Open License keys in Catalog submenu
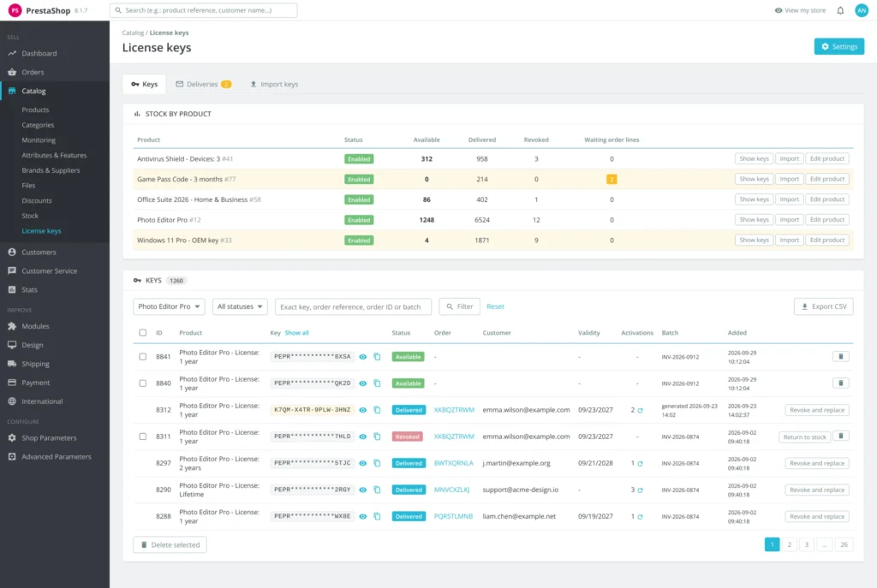The width and height of the screenshot is (877, 588). 41,231
